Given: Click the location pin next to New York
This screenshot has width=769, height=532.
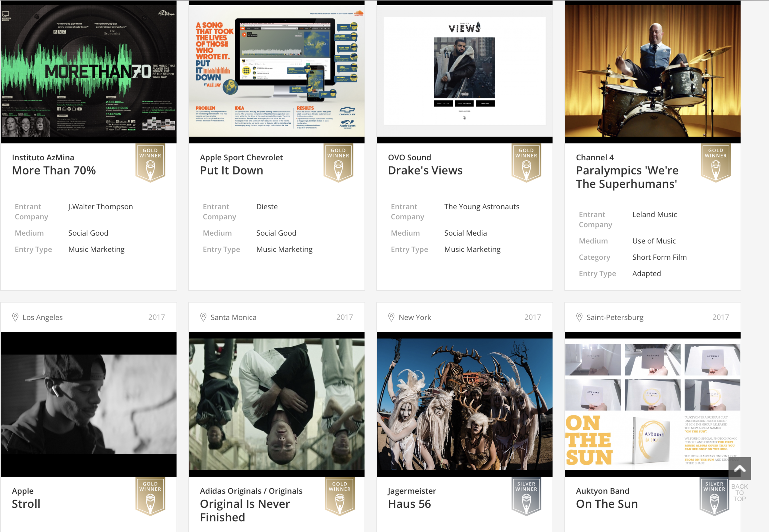Looking at the screenshot, I should (x=391, y=317).
